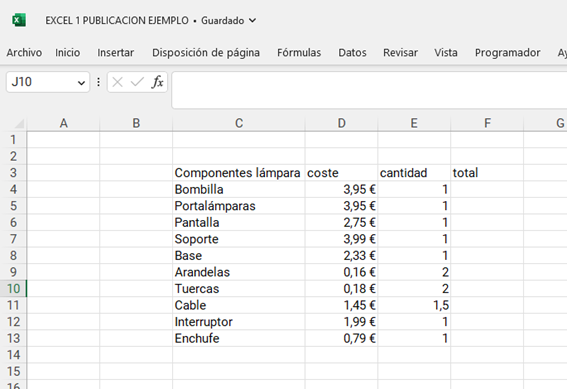Select the Cable quantity cell showing 1,5
Viewport: 567px width, 389px height.
[414, 305]
